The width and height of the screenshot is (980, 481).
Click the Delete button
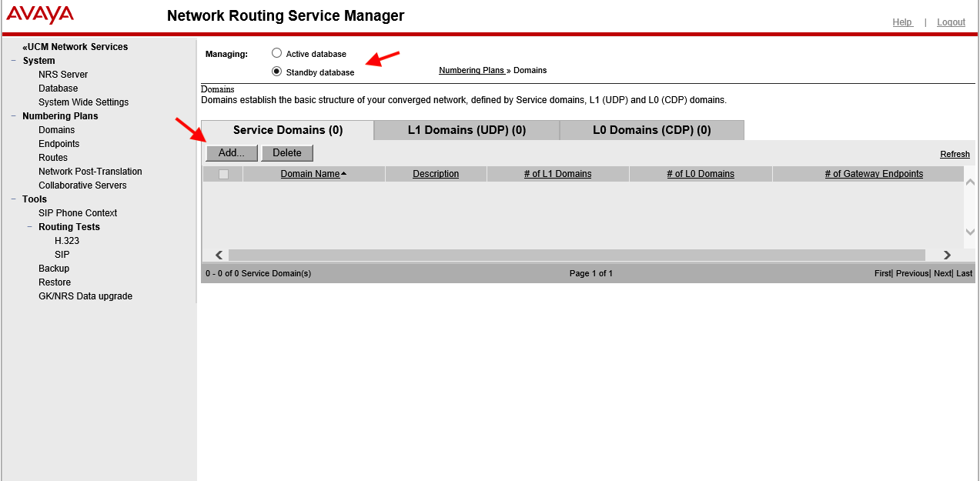point(287,152)
